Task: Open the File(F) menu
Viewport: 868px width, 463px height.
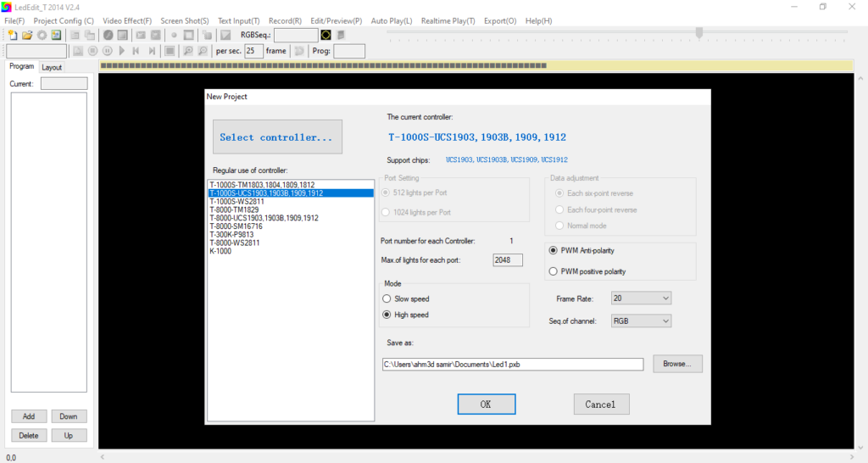Action: coord(14,20)
